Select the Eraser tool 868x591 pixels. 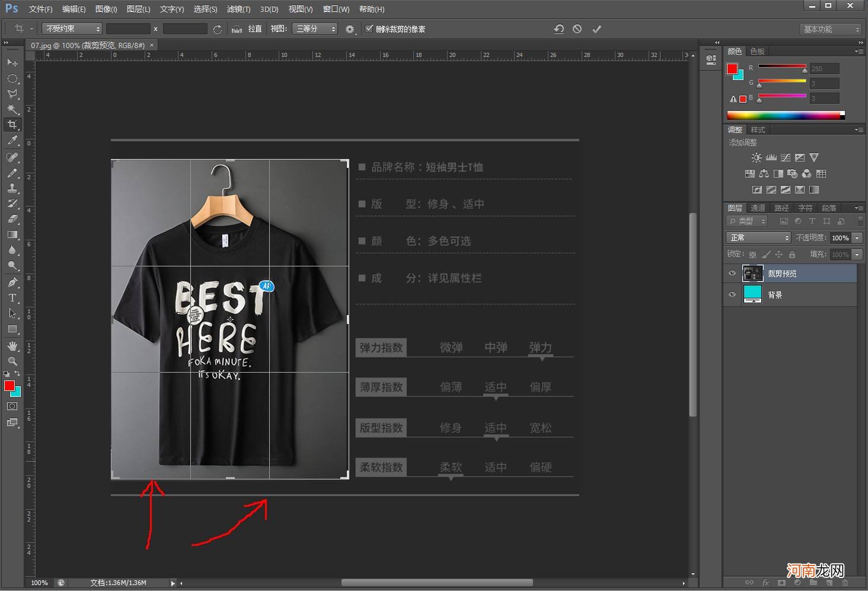[12, 219]
